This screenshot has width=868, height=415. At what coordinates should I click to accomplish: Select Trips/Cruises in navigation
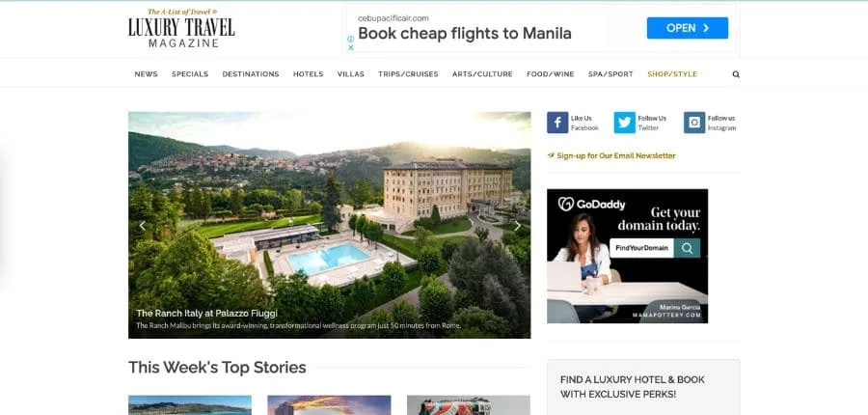(x=408, y=74)
